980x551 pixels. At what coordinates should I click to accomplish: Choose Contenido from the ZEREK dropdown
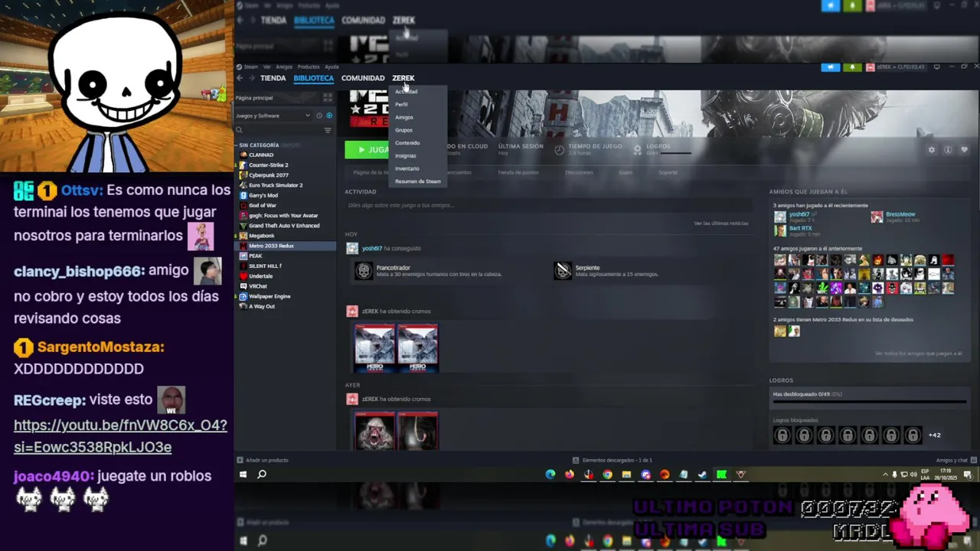(x=407, y=143)
